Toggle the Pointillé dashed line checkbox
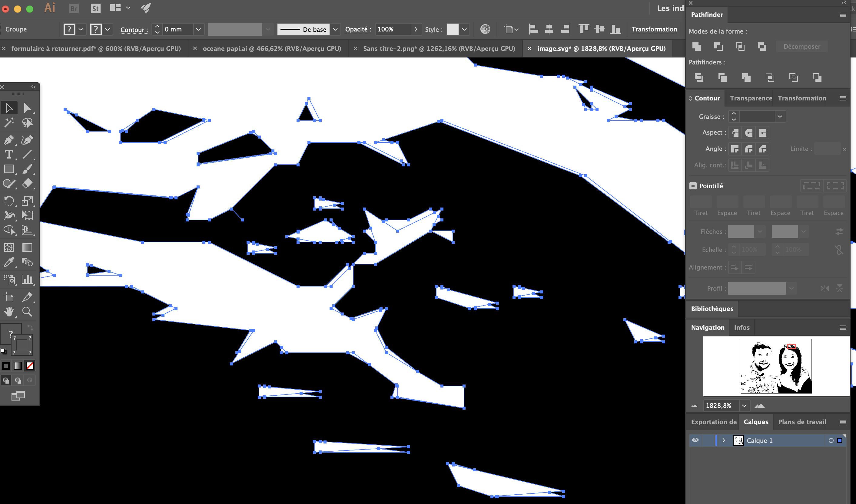This screenshot has width=856, height=504. click(x=693, y=186)
